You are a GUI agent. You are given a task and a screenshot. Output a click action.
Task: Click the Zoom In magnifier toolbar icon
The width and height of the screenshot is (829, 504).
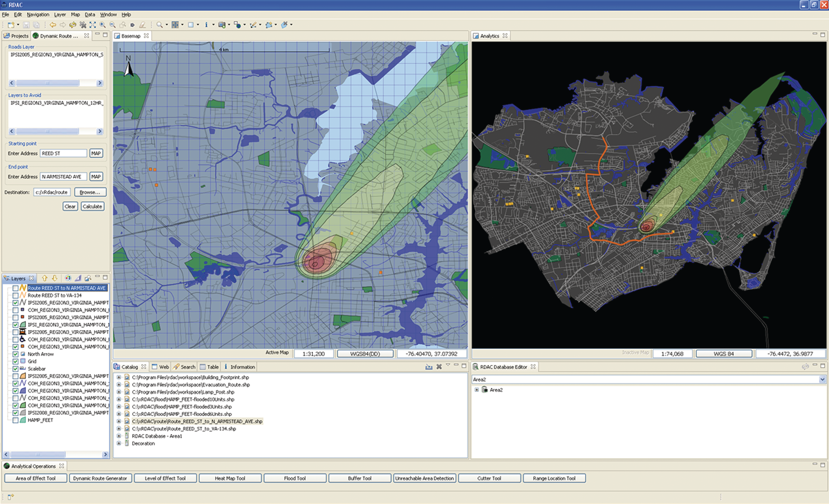[x=102, y=25]
